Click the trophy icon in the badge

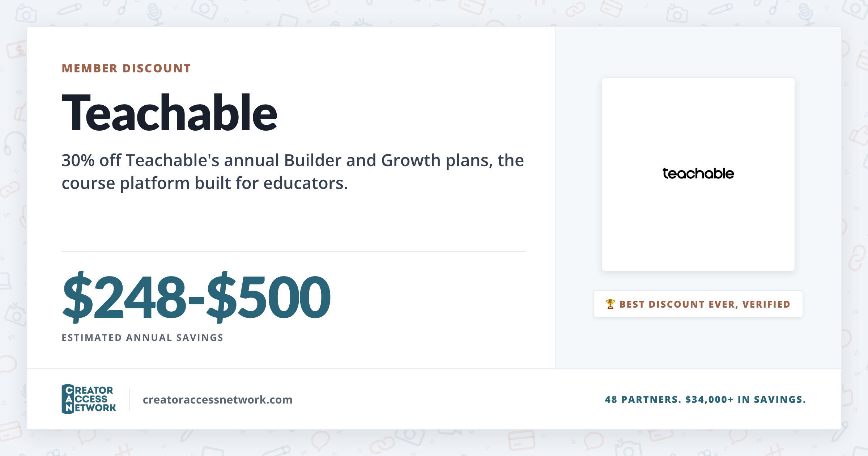click(610, 304)
